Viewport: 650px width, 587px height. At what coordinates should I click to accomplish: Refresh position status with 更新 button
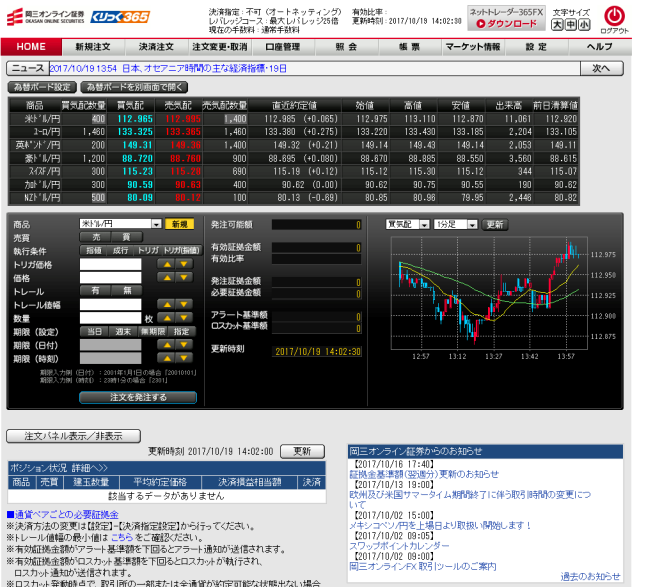pyautogui.click(x=303, y=451)
